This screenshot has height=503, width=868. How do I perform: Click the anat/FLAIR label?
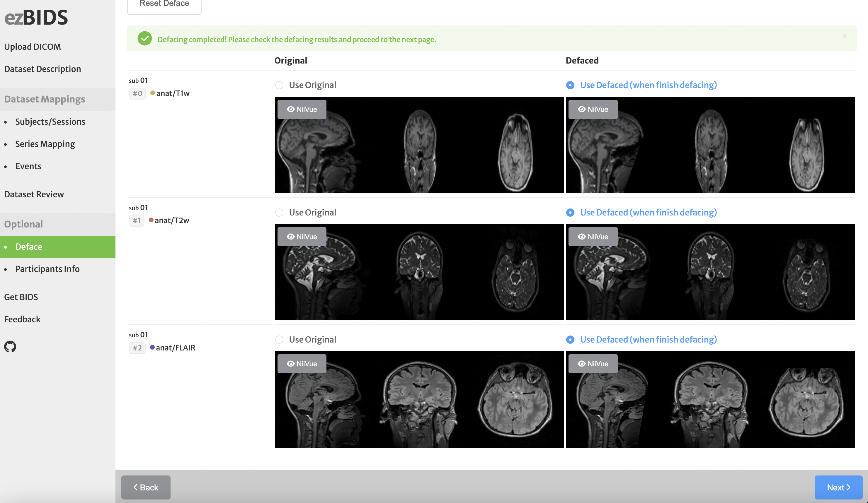coord(176,348)
